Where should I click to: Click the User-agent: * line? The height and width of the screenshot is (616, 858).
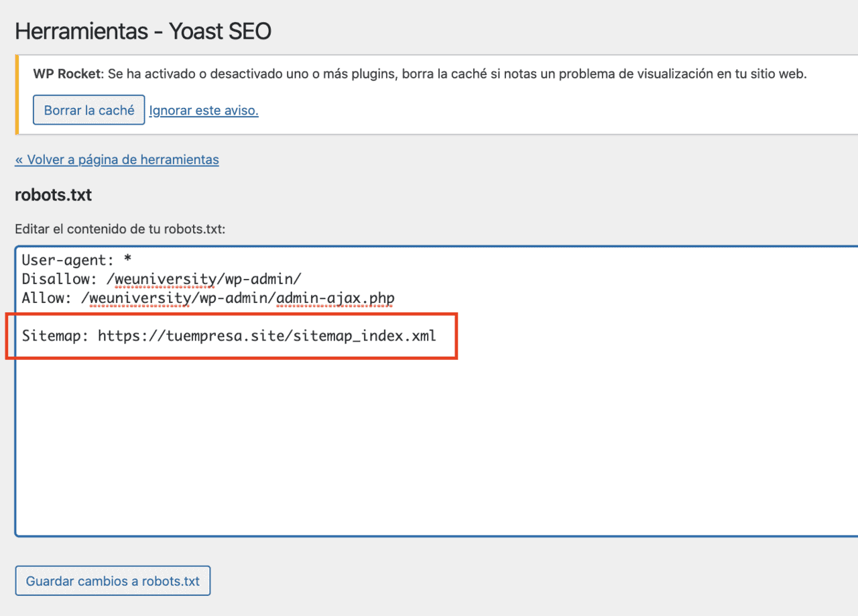point(76,261)
